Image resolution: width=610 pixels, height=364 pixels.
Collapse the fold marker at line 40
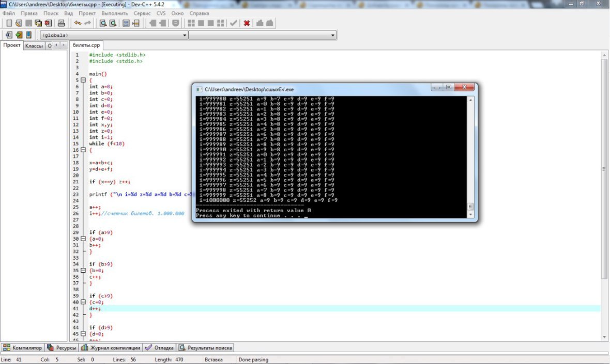point(83,302)
